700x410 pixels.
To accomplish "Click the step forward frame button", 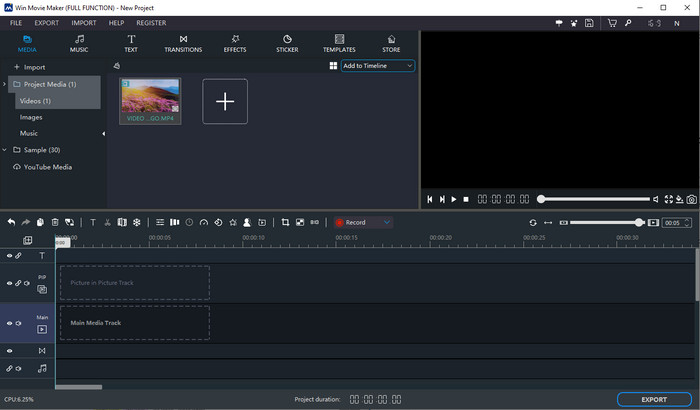I will tap(442, 199).
